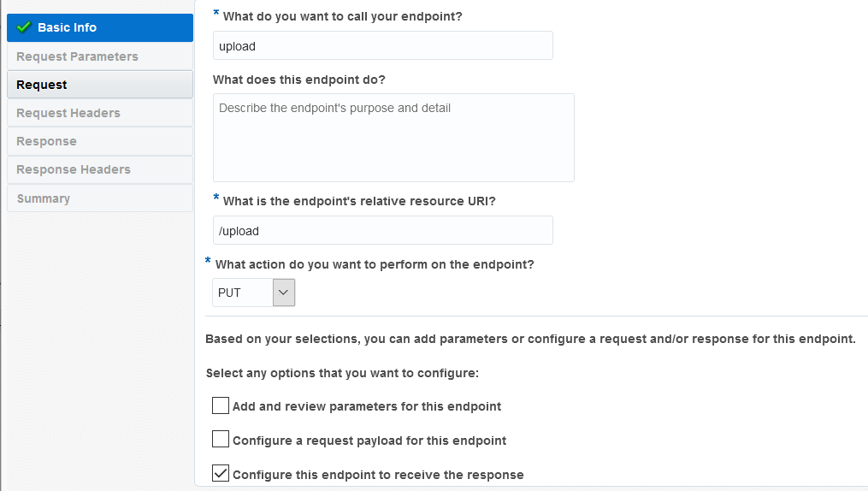Click the green checkmark icon beside Basic Info

(x=24, y=27)
